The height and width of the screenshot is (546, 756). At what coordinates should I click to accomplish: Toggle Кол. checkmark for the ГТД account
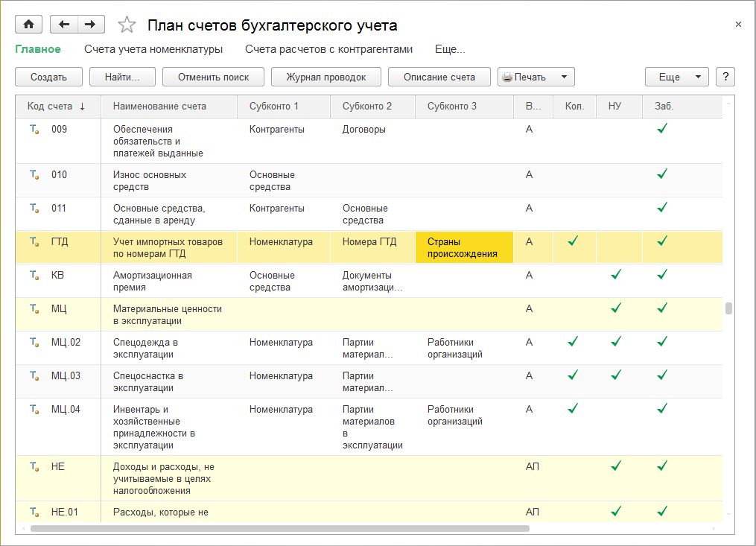pos(573,241)
